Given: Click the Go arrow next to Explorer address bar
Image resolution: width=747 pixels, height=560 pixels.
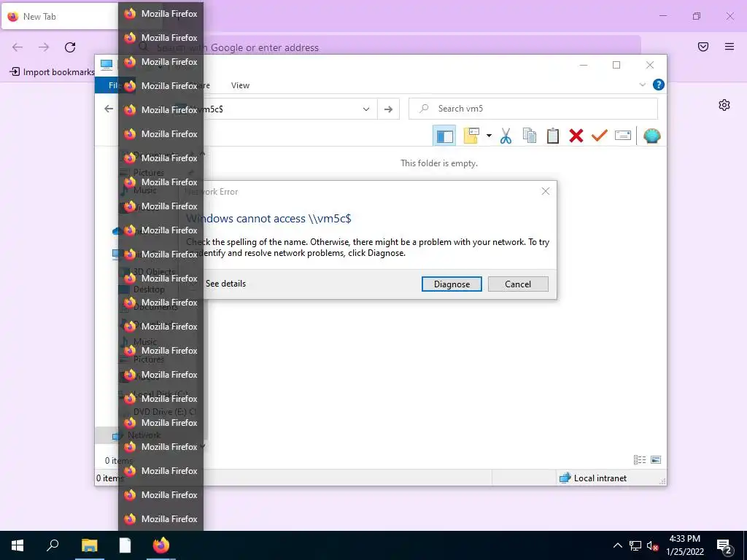Looking at the screenshot, I should click(388, 109).
